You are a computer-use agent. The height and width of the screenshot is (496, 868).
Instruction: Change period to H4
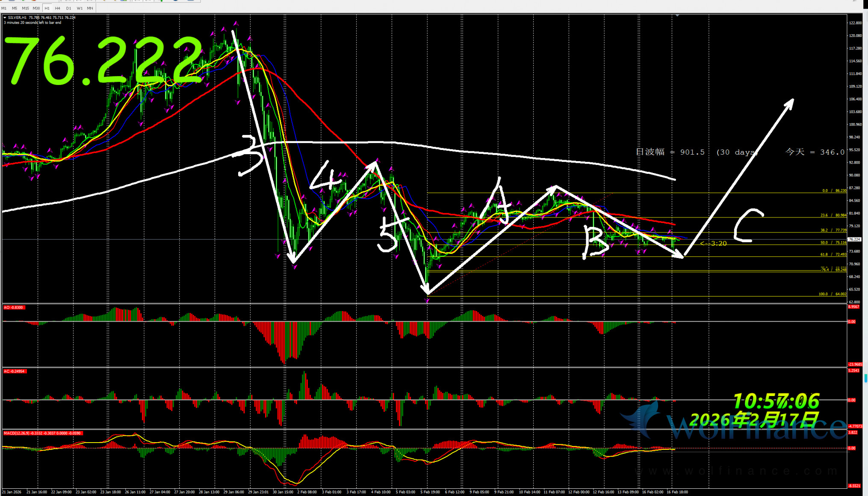tap(58, 8)
